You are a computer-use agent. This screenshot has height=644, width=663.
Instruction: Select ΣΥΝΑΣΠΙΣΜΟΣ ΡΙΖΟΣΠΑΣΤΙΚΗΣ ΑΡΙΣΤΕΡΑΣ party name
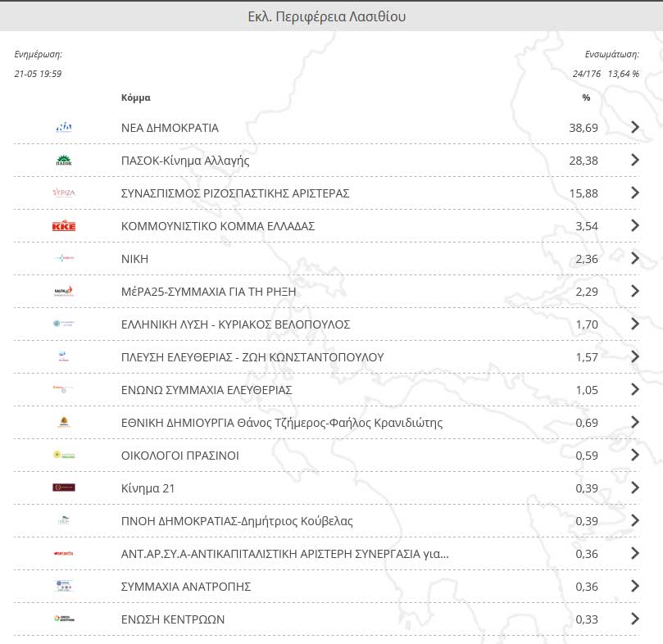[x=235, y=193]
